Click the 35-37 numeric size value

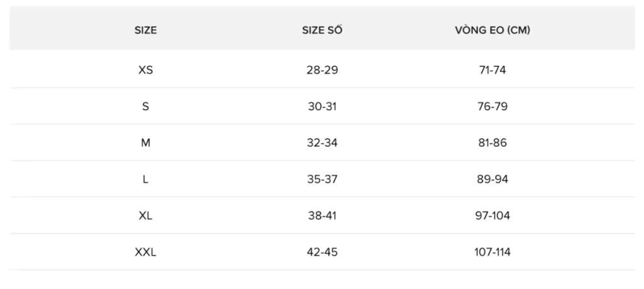[323, 179]
